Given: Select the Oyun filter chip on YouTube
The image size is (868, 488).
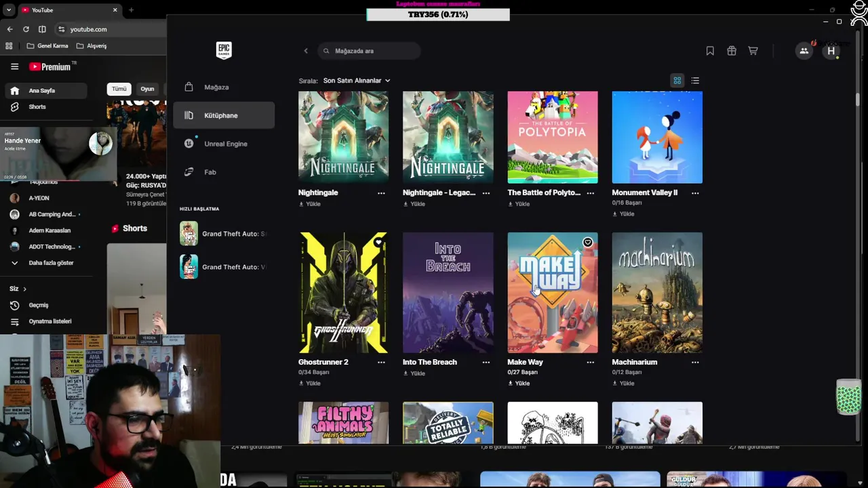Looking at the screenshot, I should point(147,89).
